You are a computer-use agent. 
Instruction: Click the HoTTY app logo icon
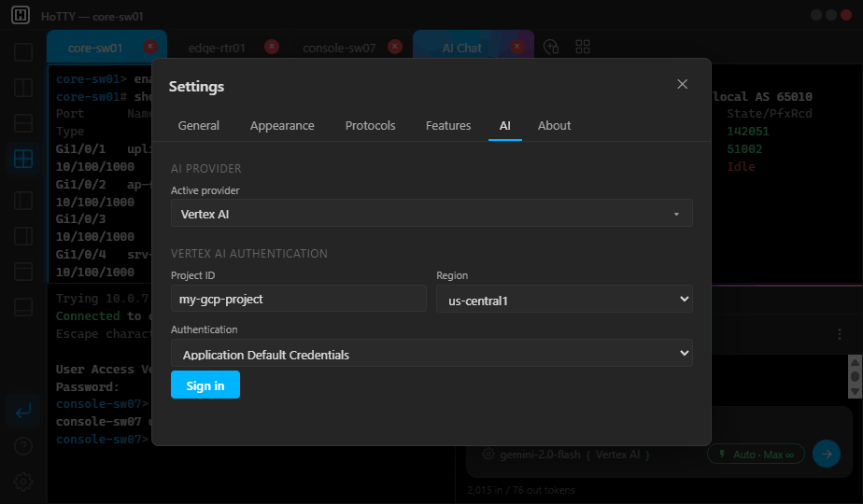21,15
